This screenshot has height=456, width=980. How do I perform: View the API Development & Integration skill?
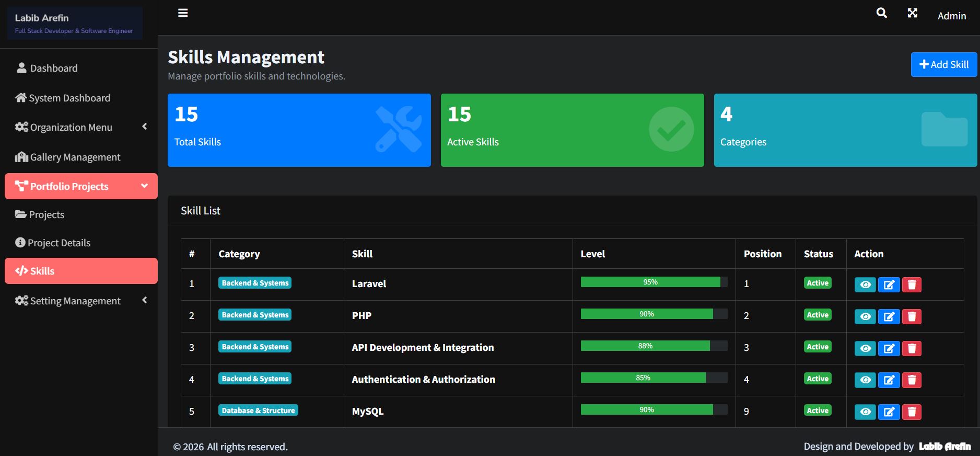(865, 348)
